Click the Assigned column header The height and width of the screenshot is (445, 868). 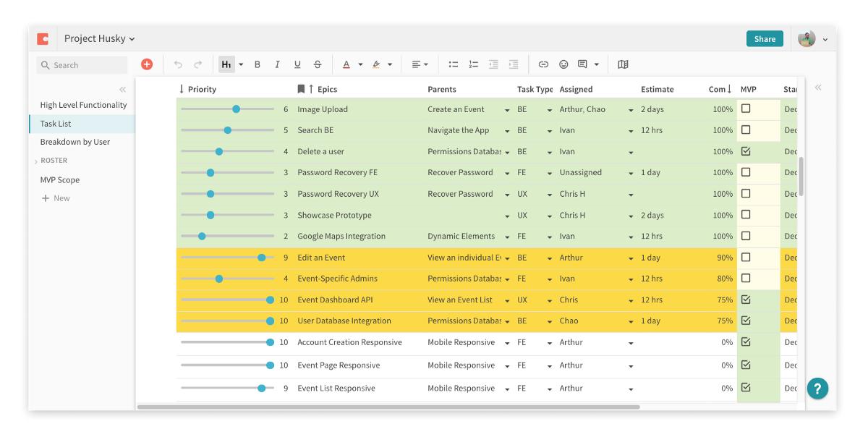tap(576, 89)
